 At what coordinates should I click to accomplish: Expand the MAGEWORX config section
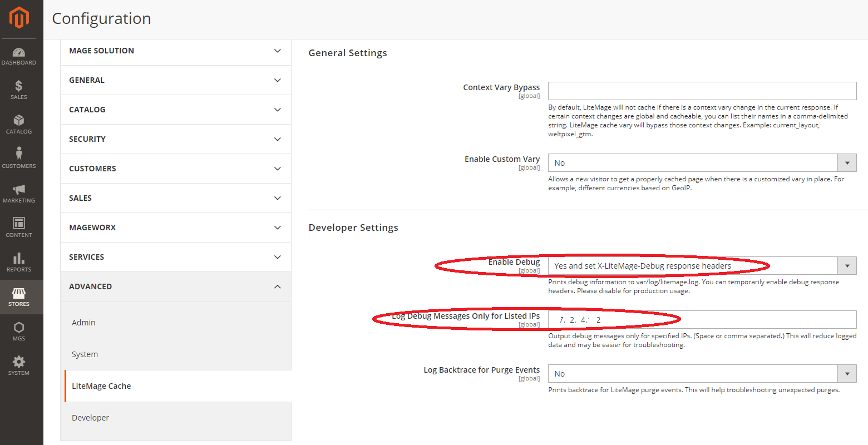coord(176,228)
